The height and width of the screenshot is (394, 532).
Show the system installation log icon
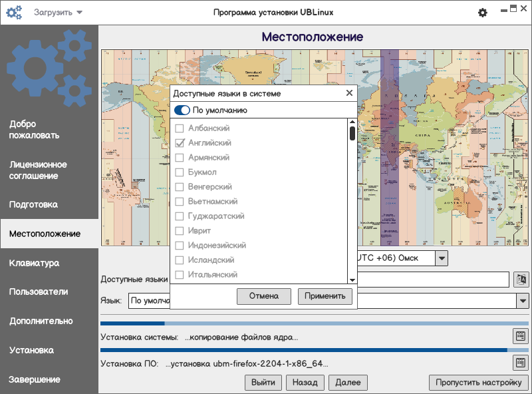[521, 336]
